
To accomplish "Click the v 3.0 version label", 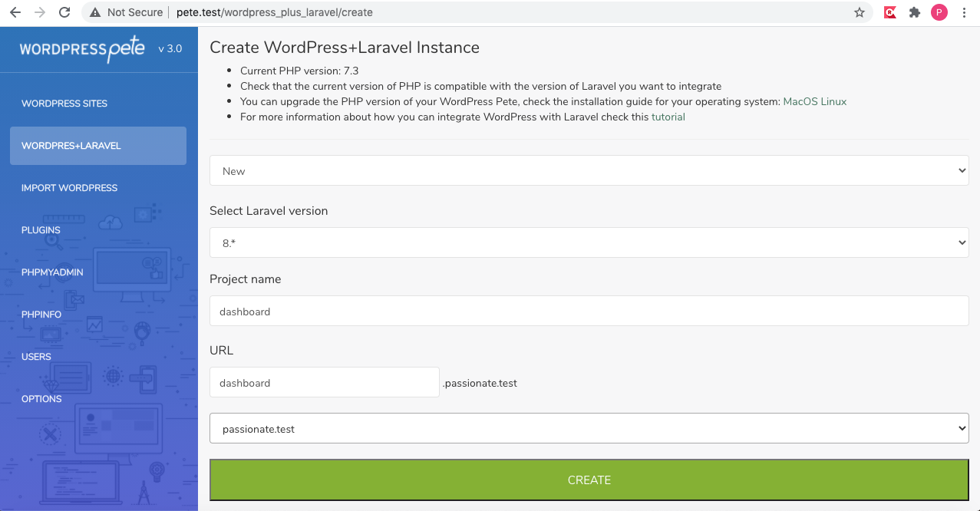I will click(170, 48).
